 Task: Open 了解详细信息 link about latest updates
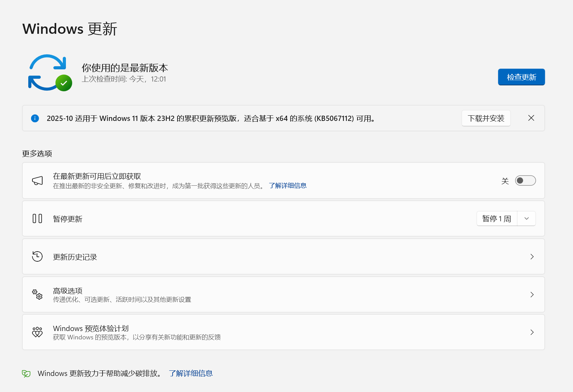[x=288, y=186]
